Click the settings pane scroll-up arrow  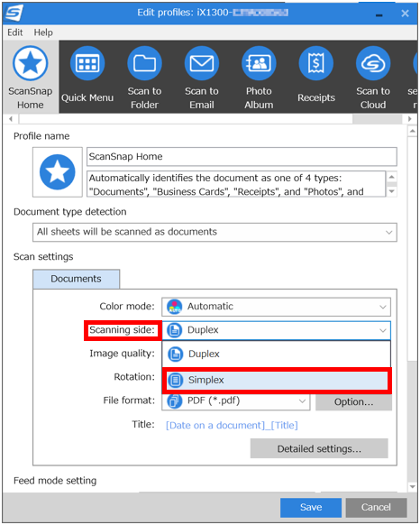tap(412, 131)
